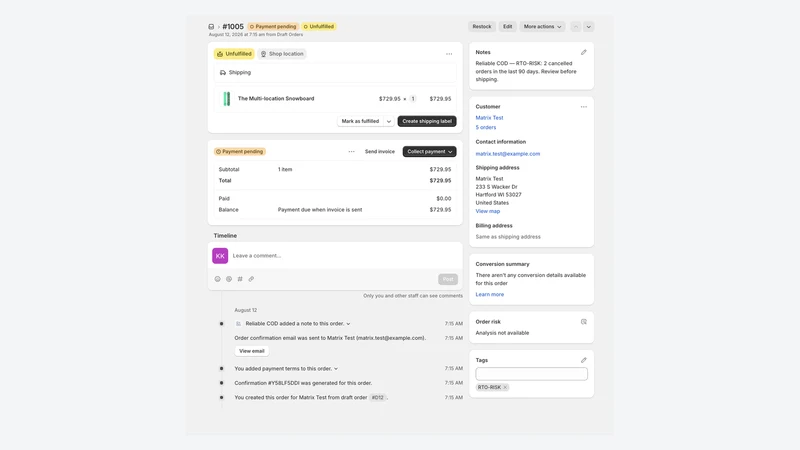Image resolution: width=800 pixels, height=450 pixels.
Task: Click Send invoice
Action: (380, 152)
